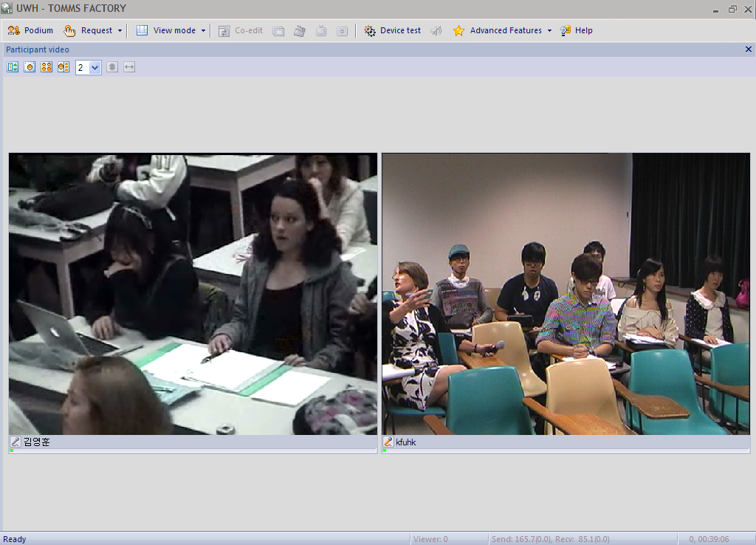Select the first participant list layout icon
Image resolution: width=756 pixels, height=545 pixels.
pyautogui.click(x=13, y=67)
